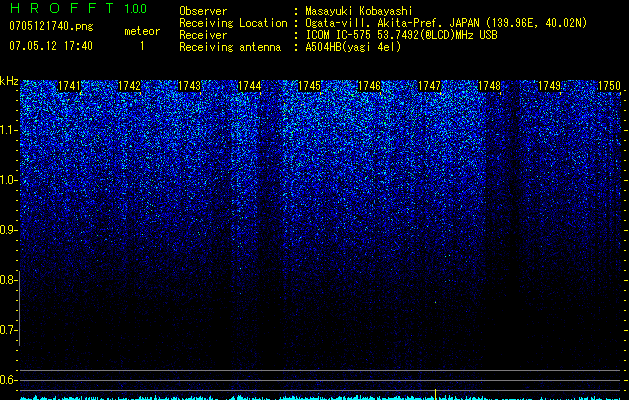This screenshot has height=400, width=629.
Task: Click the 0.6 kHz axis tick label
Action: [x=8, y=380]
